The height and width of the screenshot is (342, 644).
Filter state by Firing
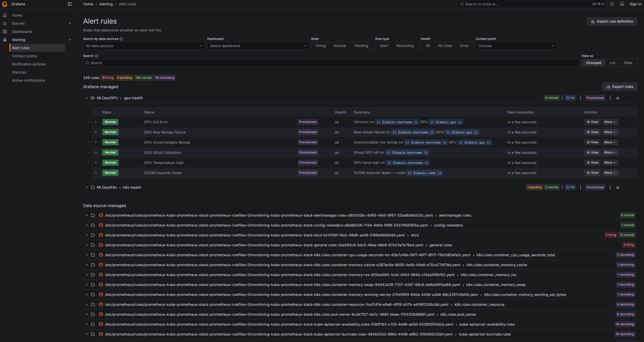320,46
